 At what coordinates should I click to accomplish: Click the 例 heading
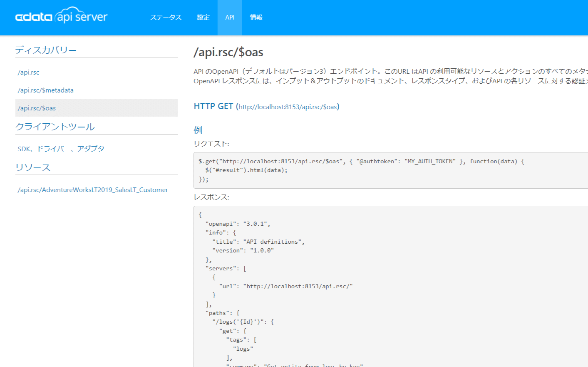click(x=198, y=130)
